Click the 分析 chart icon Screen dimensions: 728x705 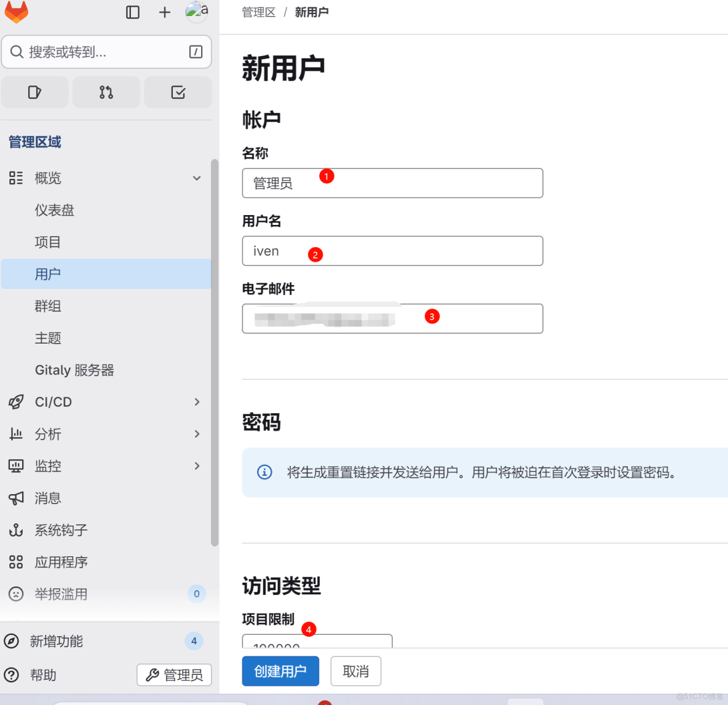click(x=16, y=434)
